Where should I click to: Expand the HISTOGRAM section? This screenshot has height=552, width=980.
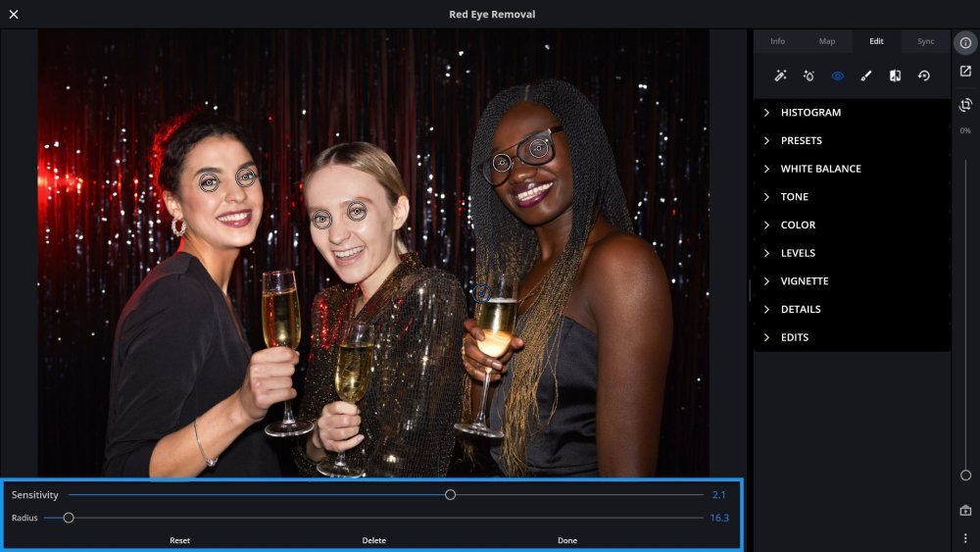point(810,113)
